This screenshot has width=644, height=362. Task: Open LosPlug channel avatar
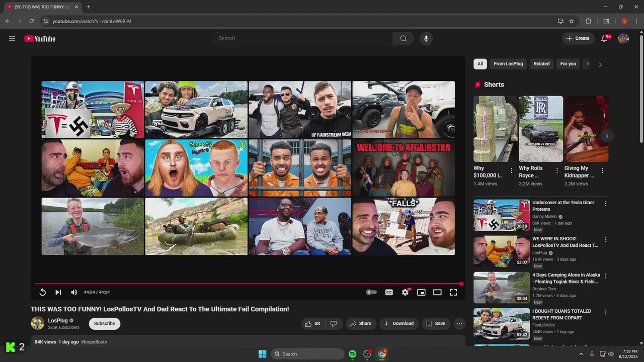38,323
